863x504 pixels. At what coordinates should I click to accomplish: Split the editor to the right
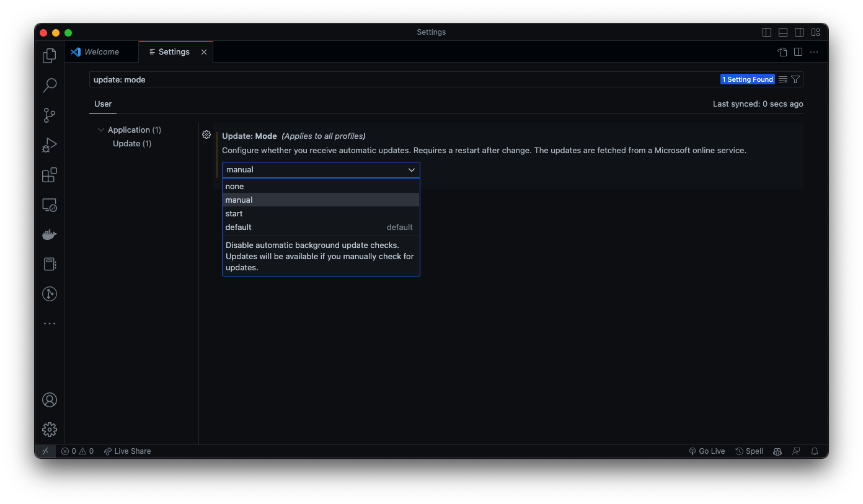[798, 52]
